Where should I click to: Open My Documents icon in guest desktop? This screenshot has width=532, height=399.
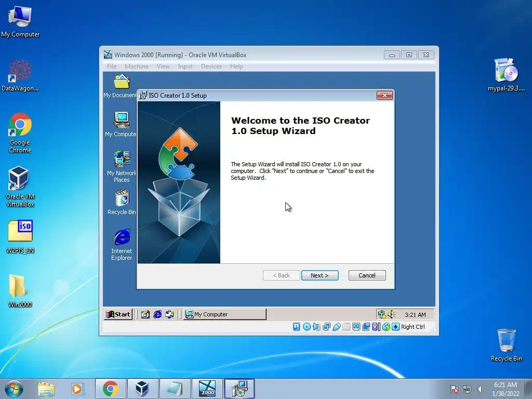click(x=121, y=87)
